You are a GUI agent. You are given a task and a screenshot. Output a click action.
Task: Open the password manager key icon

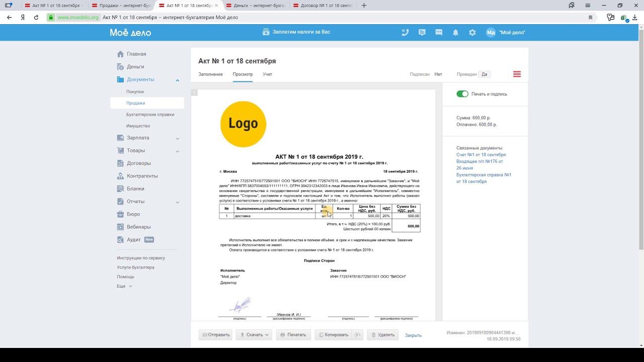click(x=611, y=17)
